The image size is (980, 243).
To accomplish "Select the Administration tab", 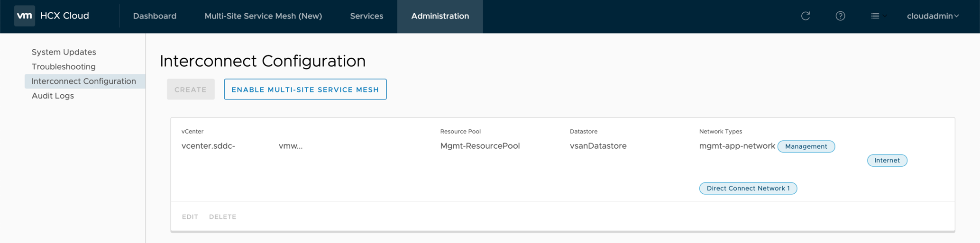I will tap(440, 16).
